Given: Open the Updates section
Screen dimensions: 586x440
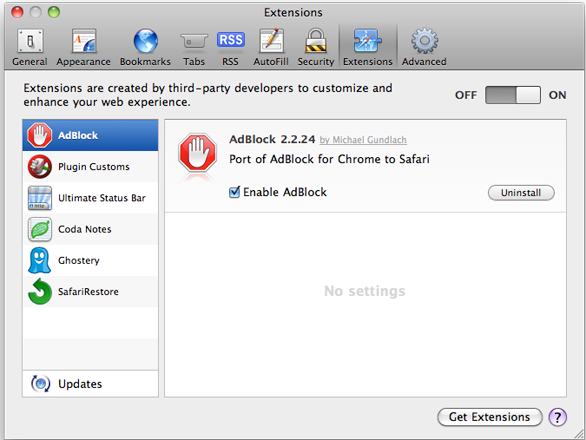Looking at the screenshot, I should pyautogui.click(x=90, y=384).
